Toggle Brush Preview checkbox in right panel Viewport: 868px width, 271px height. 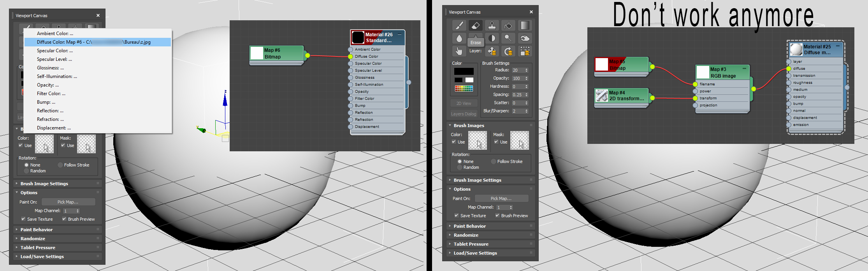[x=497, y=215]
